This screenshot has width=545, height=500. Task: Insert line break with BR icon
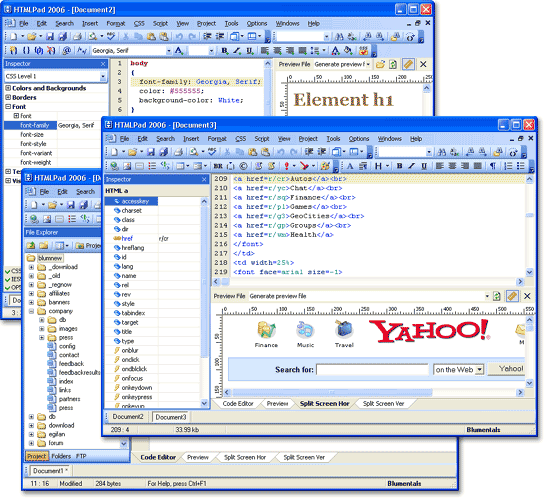pos(218,166)
